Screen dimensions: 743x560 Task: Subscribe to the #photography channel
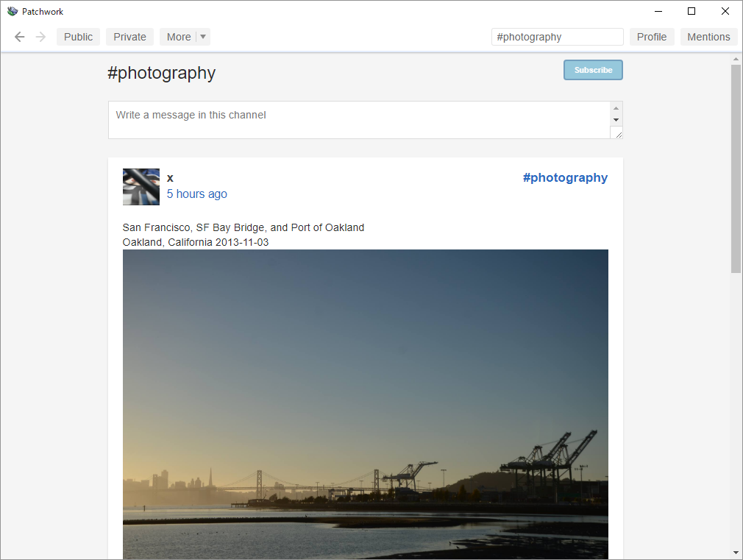pyautogui.click(x=593, y=70)
